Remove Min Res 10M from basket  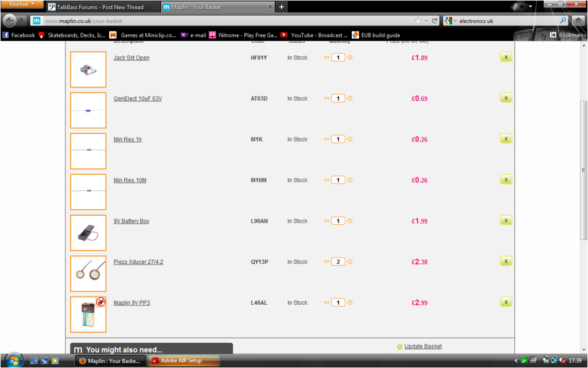click(x=506, y=179)
